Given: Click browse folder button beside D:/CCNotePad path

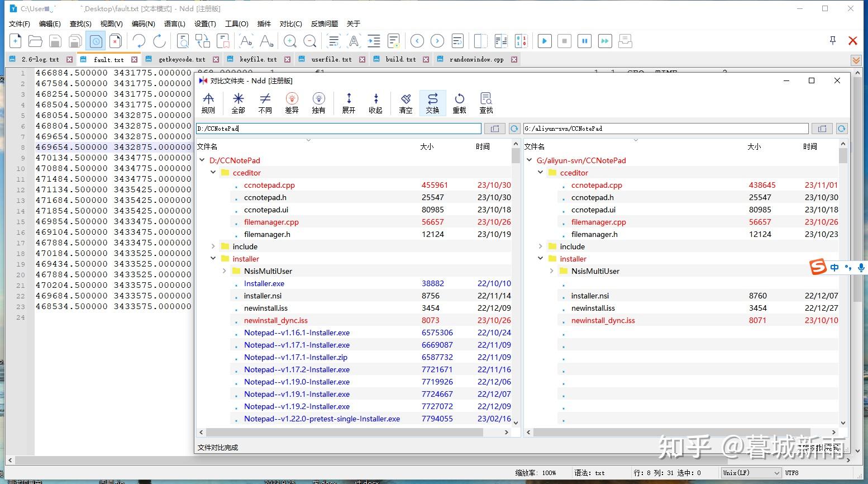Looking at the screenshot, I should click(494, 129).
